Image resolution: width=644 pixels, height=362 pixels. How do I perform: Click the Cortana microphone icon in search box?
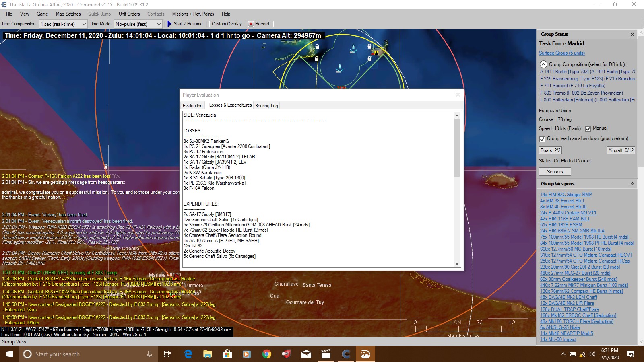(149, 354)
